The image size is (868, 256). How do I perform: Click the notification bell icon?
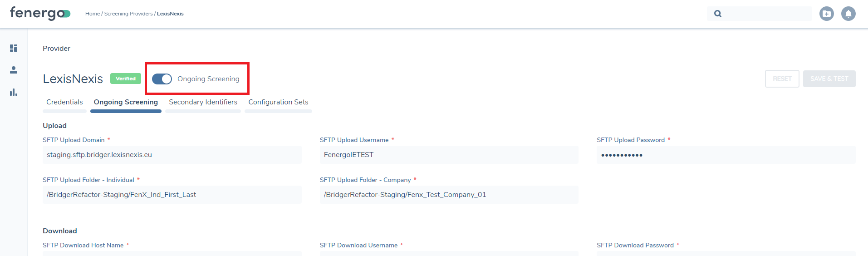(x=848, y=14)
